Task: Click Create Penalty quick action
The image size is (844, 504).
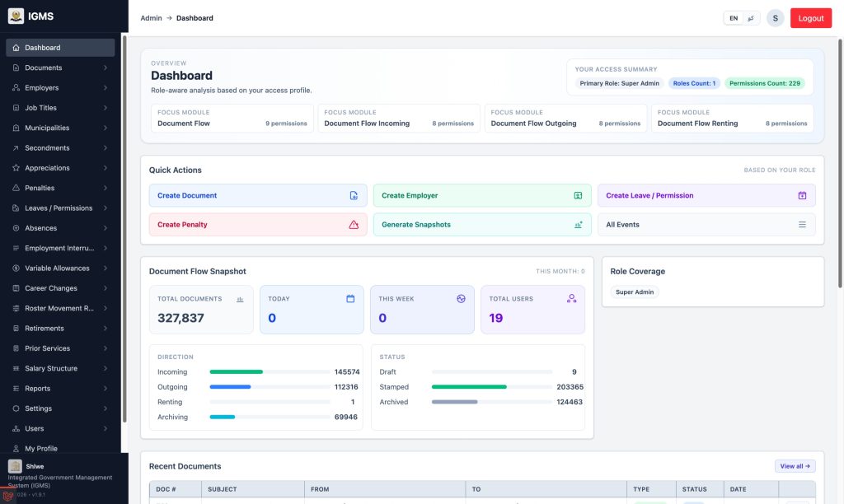Action: pos(258,225)
